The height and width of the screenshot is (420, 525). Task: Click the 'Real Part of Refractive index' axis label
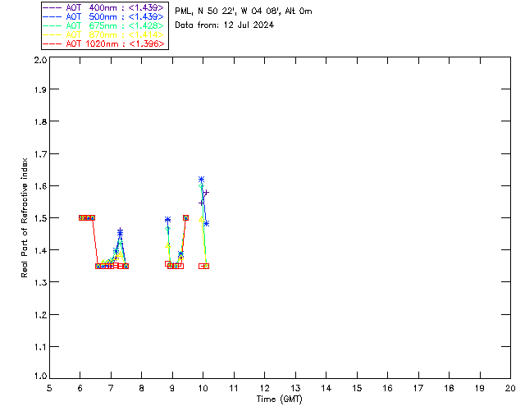(x=24, y=217)
